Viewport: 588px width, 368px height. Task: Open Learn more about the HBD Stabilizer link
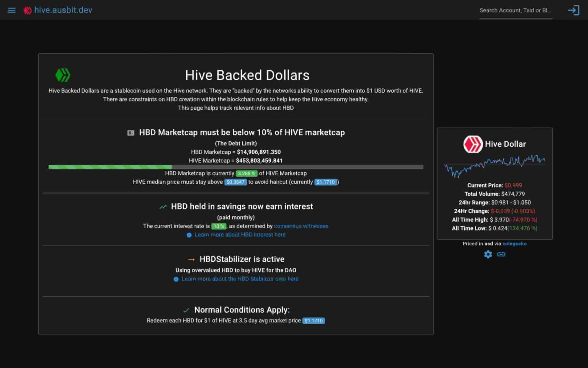(x=240, y=279)
